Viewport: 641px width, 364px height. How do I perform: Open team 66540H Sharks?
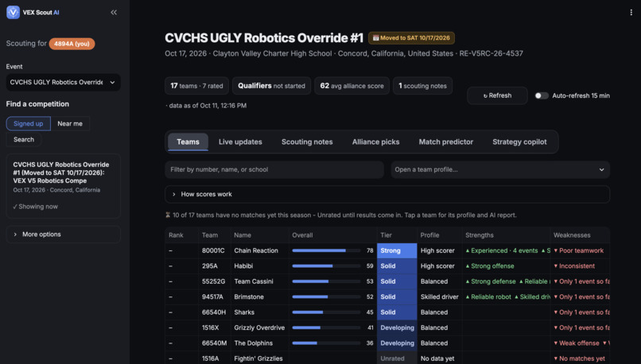point(387,312)
